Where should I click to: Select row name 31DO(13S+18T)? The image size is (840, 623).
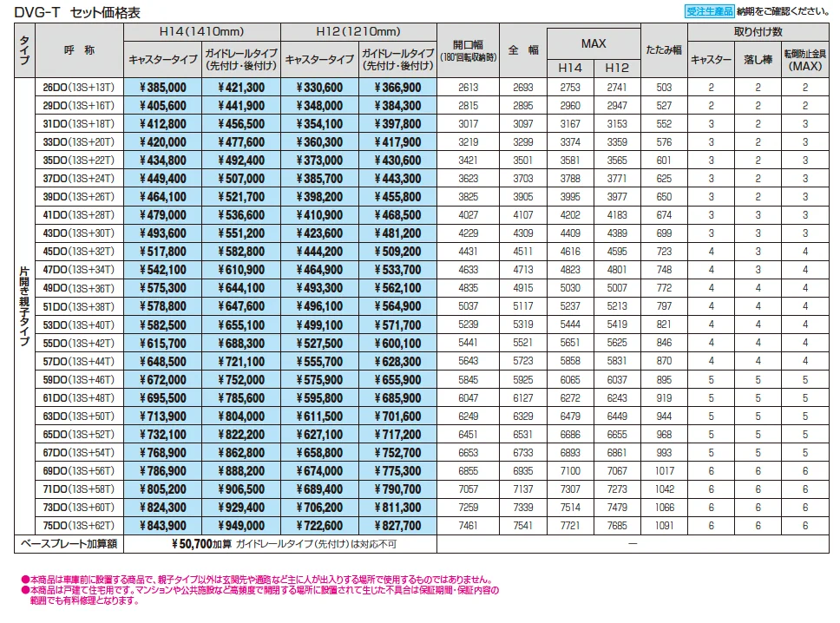pos(79,124)
